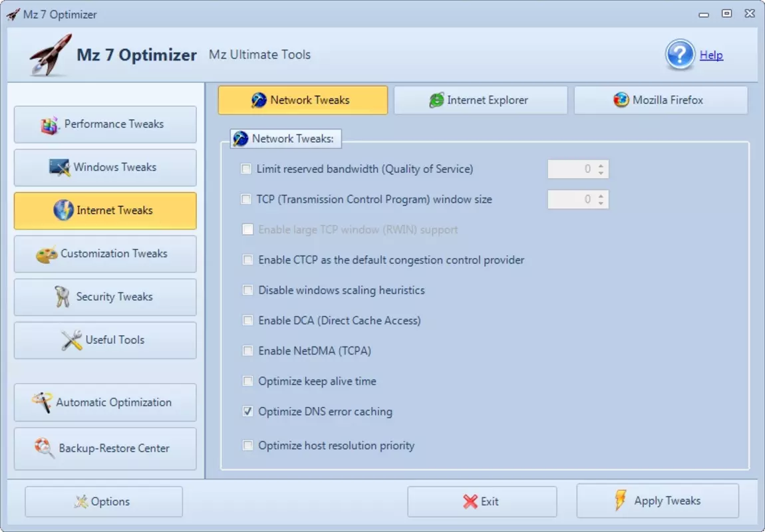Click the Network Tweaks group header icon
The width and height of the screenshot is (765, 532).
pos(241,138)
